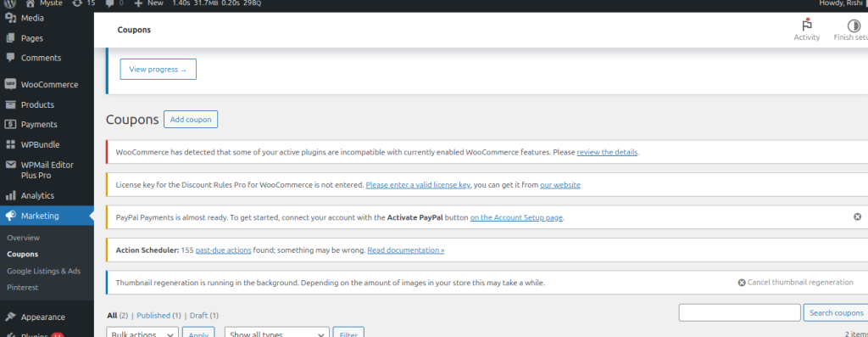Click the Filter button
868x337 pixels.
[x=348, y=333]
